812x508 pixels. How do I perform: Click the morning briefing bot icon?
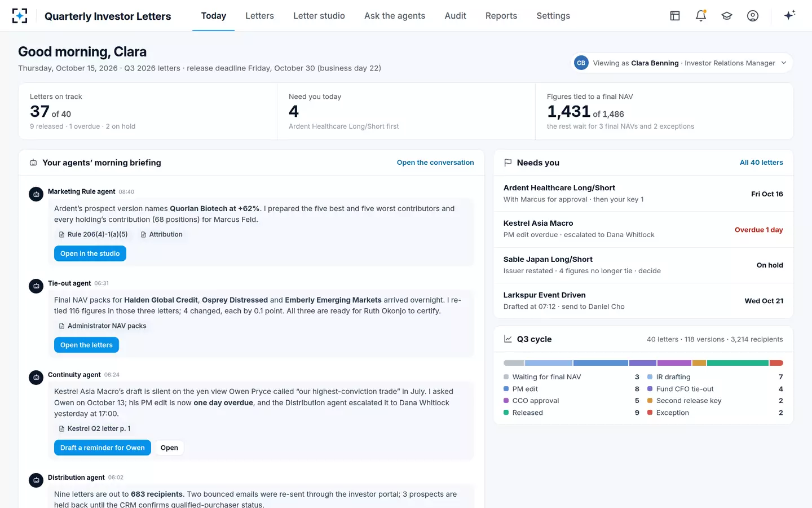(x=33, y=163)
